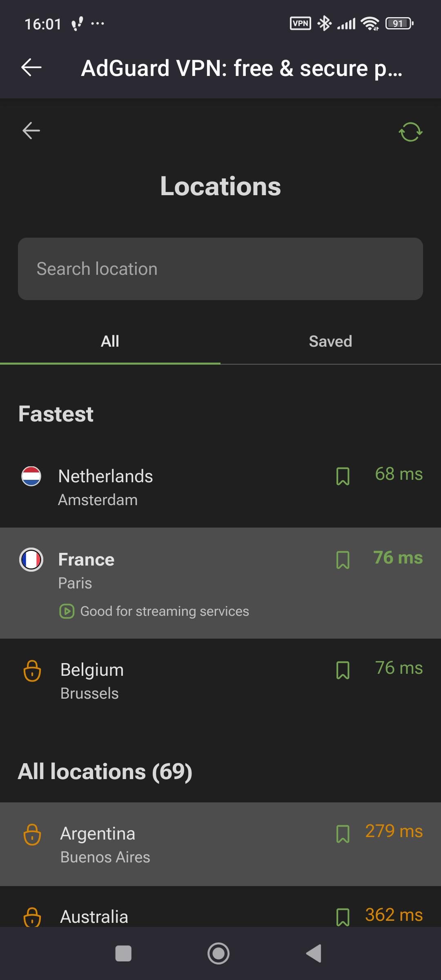Focus the Search location field
441x980 pixels.
(x=220, y=269)
